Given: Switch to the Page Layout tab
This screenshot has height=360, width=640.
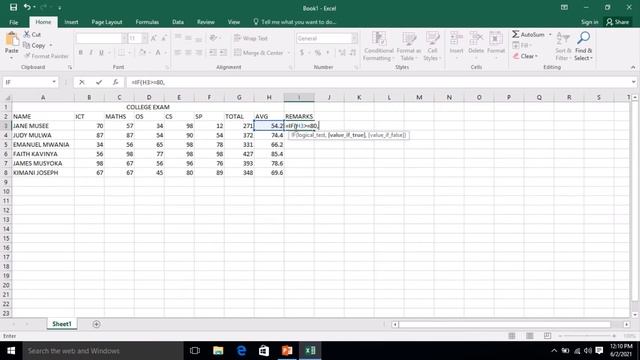Looking at the screenshot, I should click(107, 22).
